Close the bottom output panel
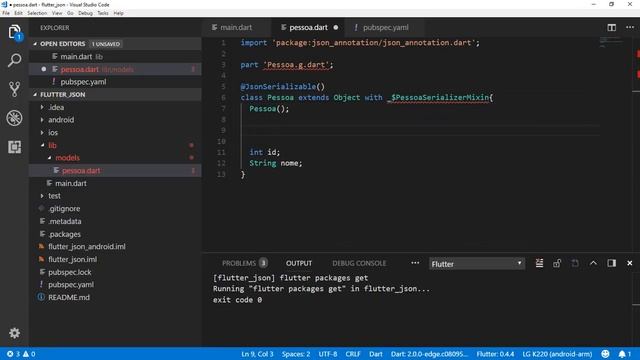Screen dimensions: 640x360 coord(629,263)
